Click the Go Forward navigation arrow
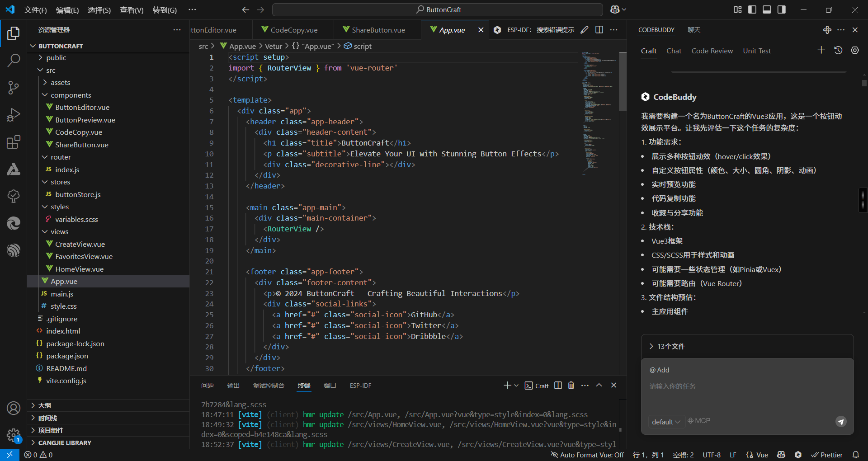Image resolution: width=868 pixels, height=461 pixels. pyautogui.click(x=260, y=9)
